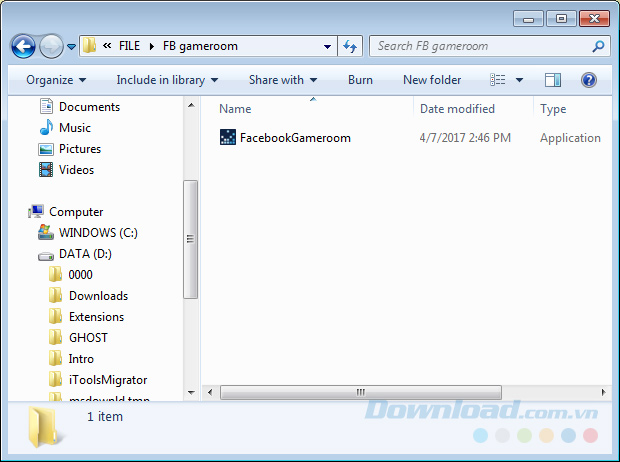
Task: Open more view options dropdown arrow
Action: coord(519,80)
